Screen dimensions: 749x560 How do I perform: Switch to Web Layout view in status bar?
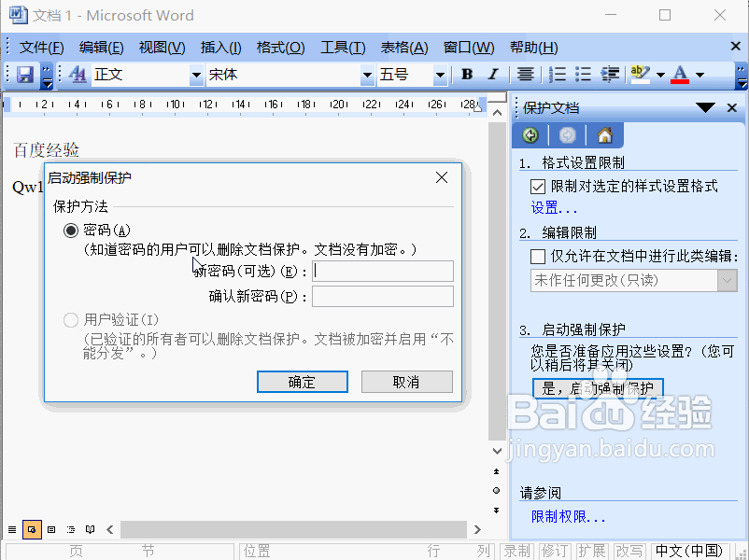coord(32,529)
